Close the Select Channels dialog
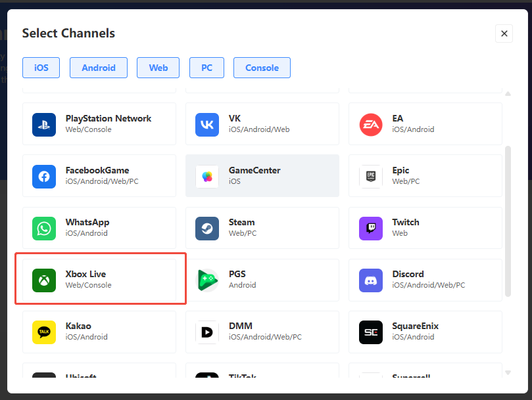This screenshot has width=532, height=400. point(504,33)
